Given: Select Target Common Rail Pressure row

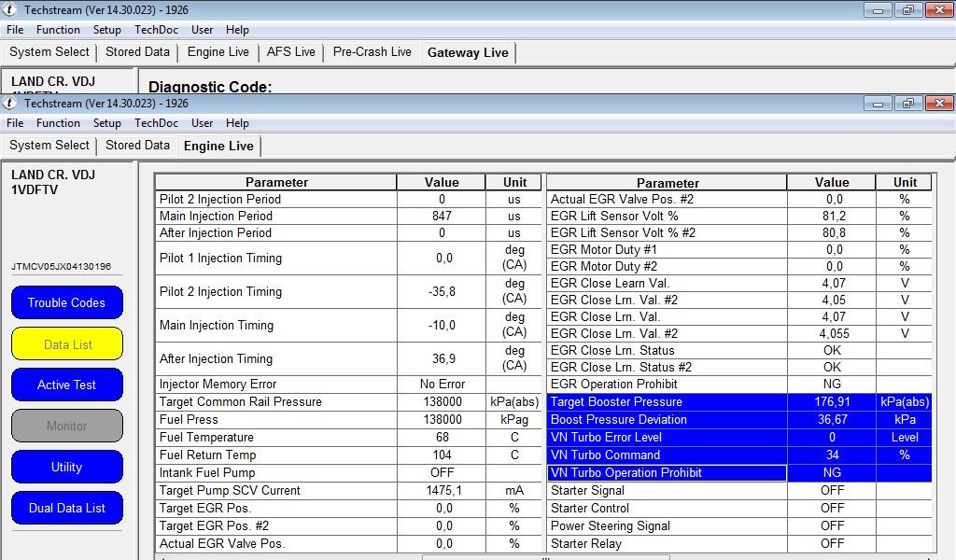Looking at the screenshot, I should point(348,401).
